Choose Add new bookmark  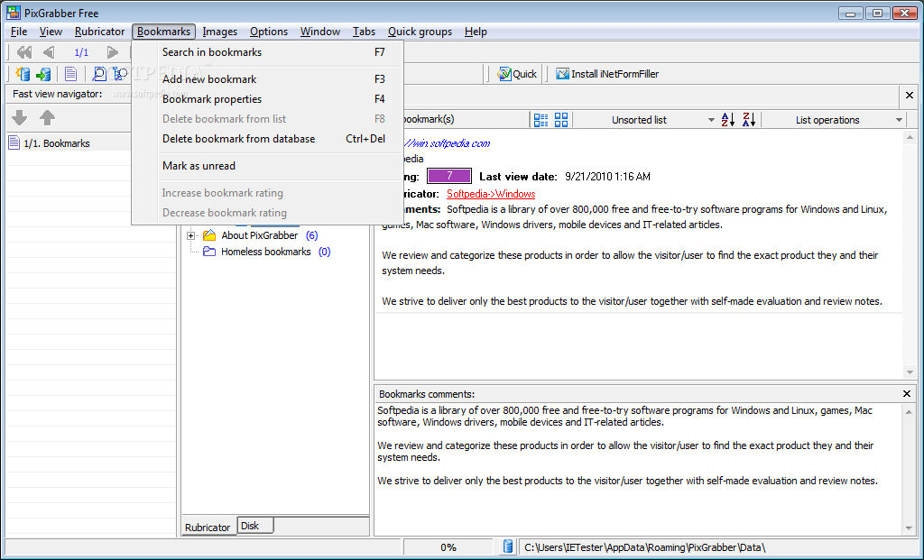point(267,79)
